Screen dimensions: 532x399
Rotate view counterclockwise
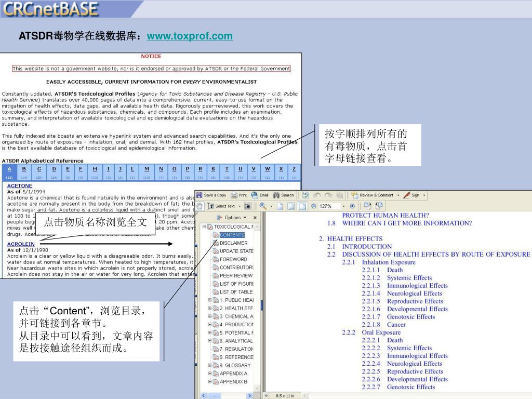coord(379,206)
